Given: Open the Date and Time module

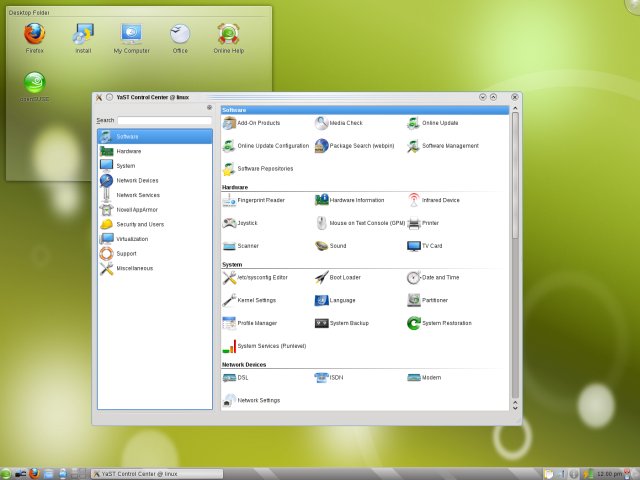Looking at the screenshot, I should click(440, 277).
